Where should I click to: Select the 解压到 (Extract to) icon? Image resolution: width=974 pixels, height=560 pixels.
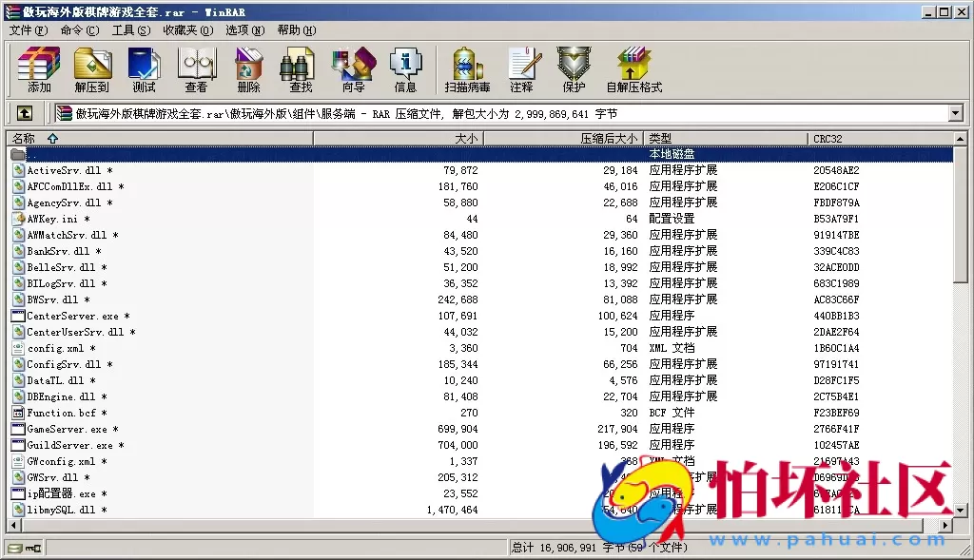(92, 68)
